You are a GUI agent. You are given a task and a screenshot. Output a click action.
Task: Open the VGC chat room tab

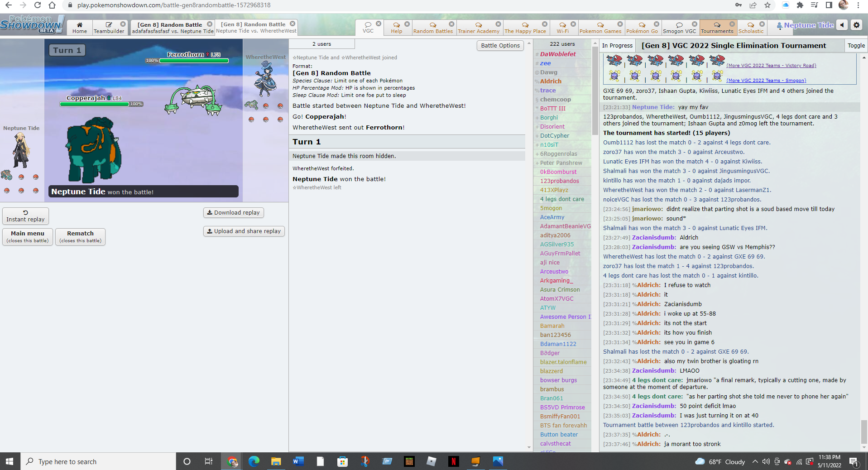click(x=368, y=28)
